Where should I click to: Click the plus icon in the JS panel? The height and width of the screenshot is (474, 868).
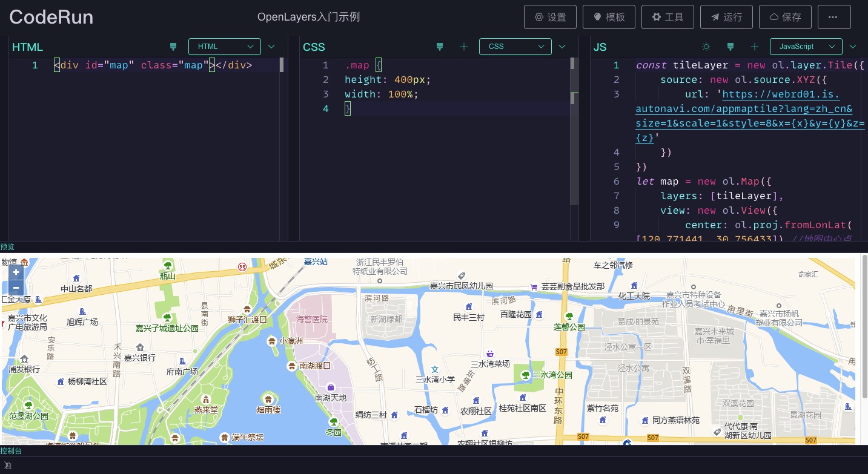pos(755,47)
